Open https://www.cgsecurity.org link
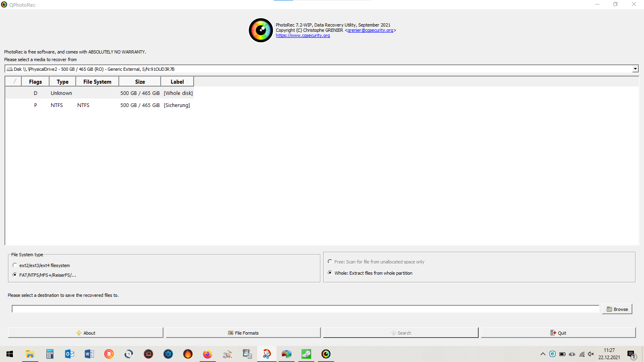This screenshot has height=362, width=644. point(303,35)
